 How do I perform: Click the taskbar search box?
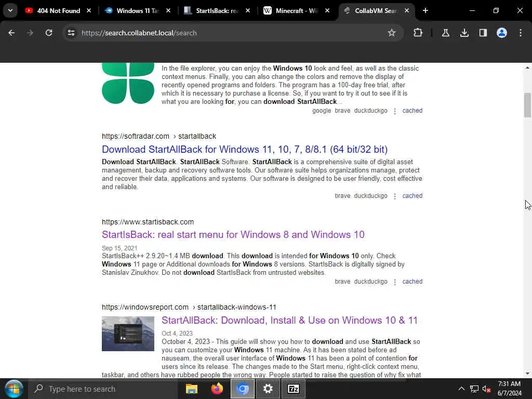tap(103, 389)
